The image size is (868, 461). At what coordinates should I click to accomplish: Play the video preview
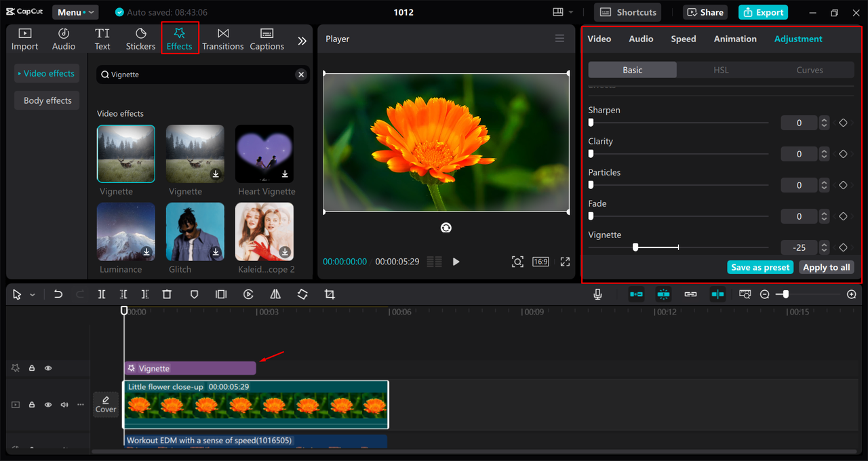coord(456,262)
